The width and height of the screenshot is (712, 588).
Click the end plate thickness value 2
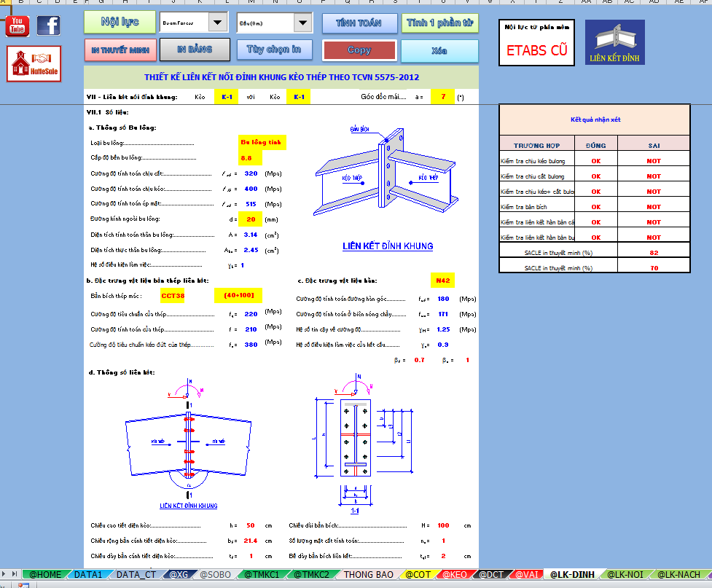pyautogui.click(x=443, y=556)
